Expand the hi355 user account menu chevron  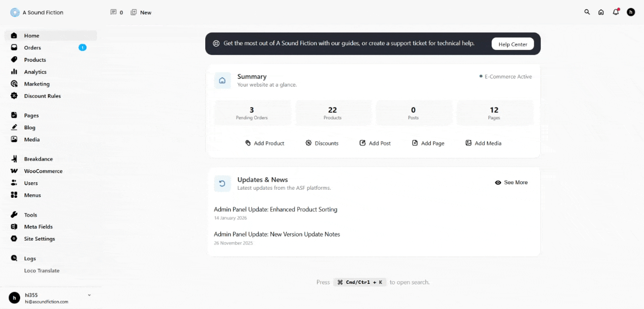89,295
